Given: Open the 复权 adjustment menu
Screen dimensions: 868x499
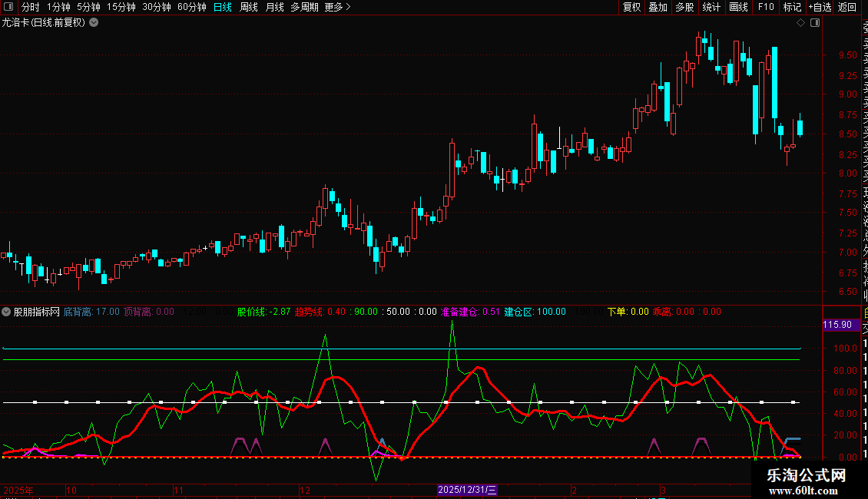Looking at the screenshot, I should [x=631, y=7].
